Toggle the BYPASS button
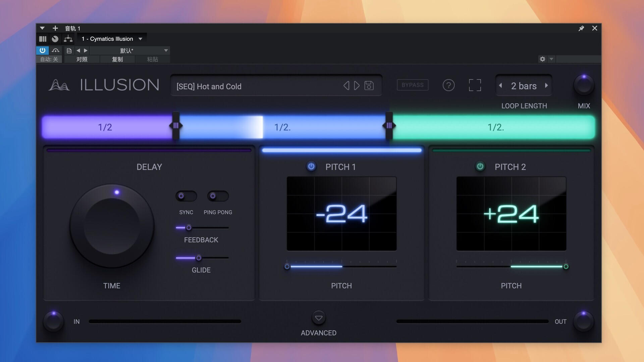 (x=413, y=85)
